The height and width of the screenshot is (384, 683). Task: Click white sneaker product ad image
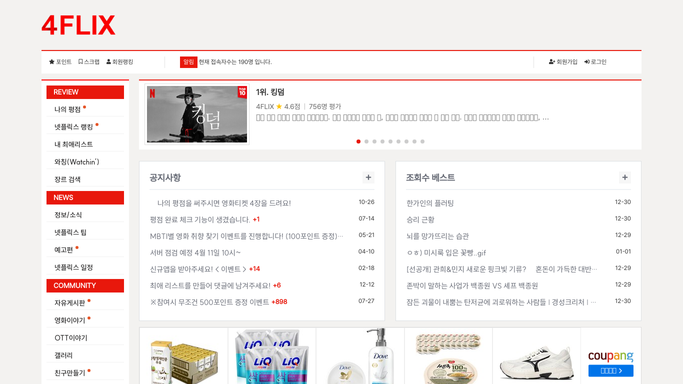pos(537,356)
